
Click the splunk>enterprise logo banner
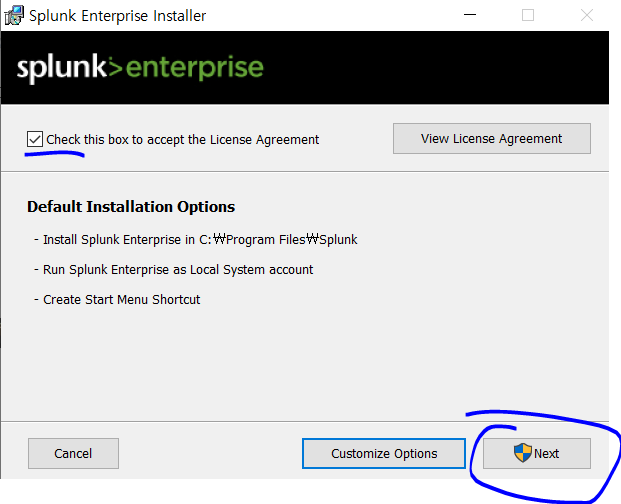click(140, 68)
